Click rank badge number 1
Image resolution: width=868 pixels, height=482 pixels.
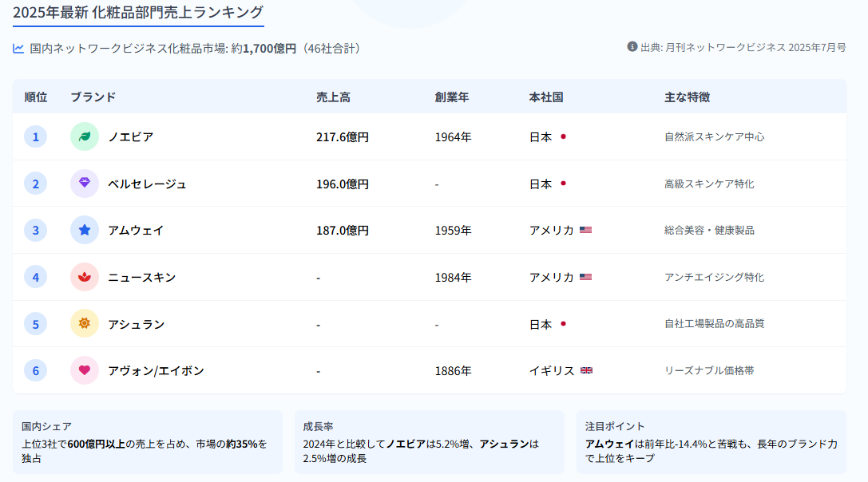(35, 136)
